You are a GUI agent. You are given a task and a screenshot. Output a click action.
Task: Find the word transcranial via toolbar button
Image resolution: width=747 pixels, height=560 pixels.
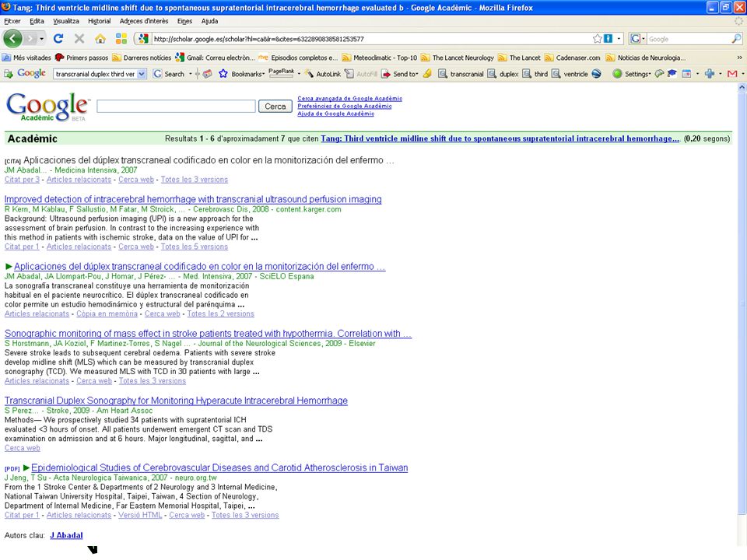coord(461,74)
